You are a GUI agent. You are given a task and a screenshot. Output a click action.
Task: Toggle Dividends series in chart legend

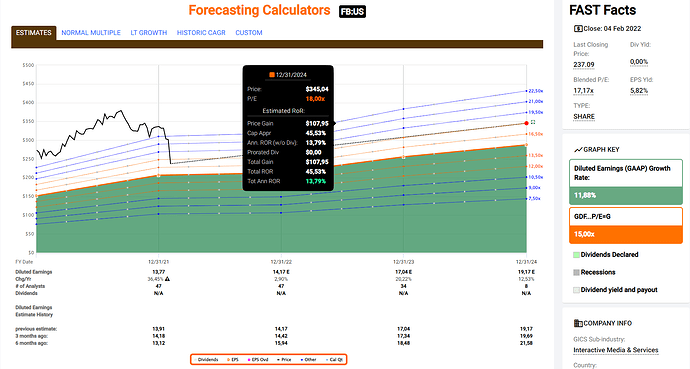point(206,360)
